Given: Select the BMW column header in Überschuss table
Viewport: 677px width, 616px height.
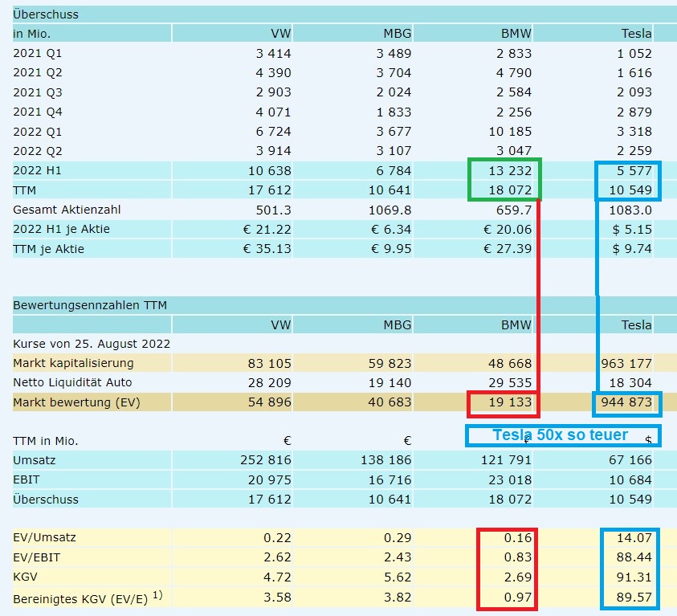Looking at the screenshot, I should coord(516,33).
